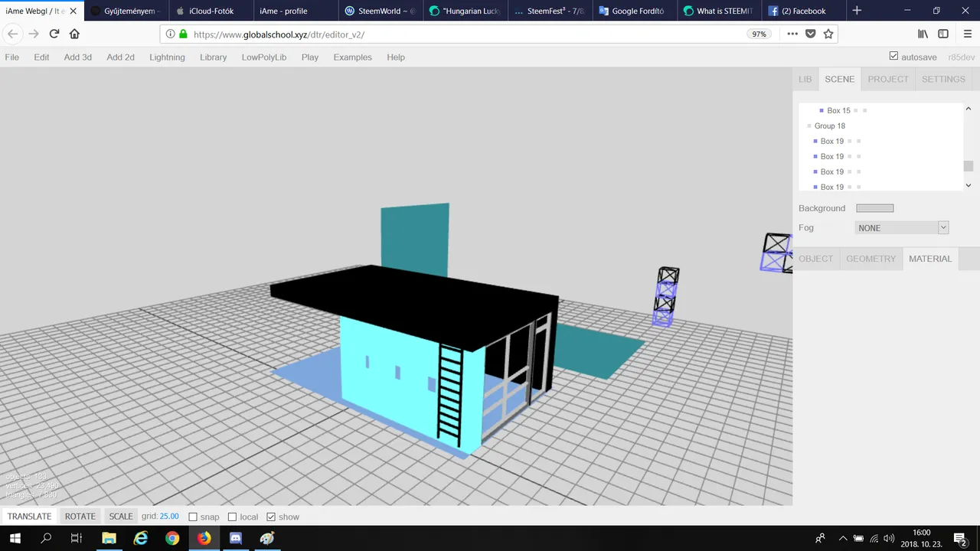Viewport: 980px width, 551px height.
Task: Uncheck the show grid checkbox
Action: [x=271, y=517]
